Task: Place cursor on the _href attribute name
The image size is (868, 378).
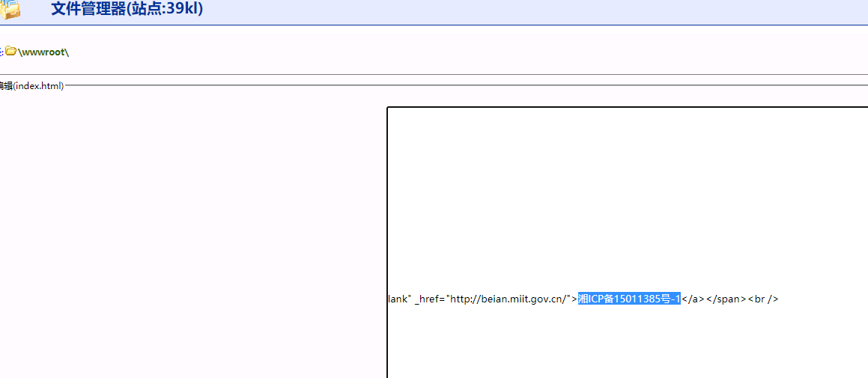Action: pyautogui.click(x=428, y=299)
